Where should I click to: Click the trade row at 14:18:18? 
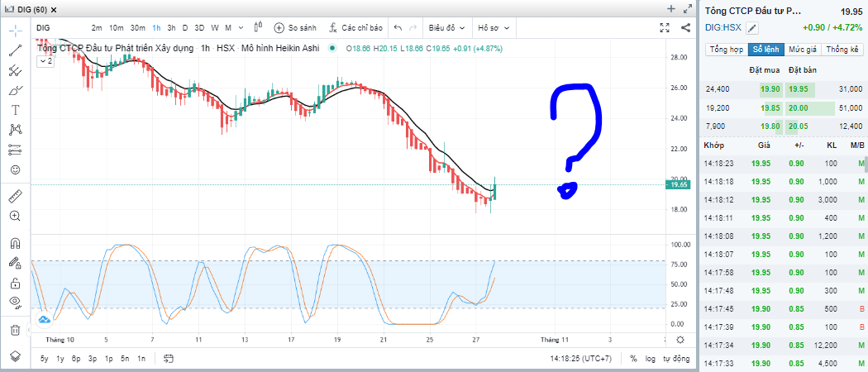[784, 182]
